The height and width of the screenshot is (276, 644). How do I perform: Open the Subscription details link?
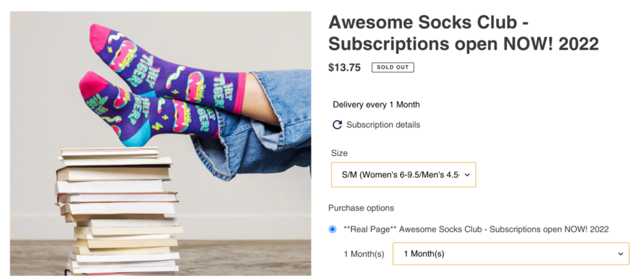click(x=382, y=124)
